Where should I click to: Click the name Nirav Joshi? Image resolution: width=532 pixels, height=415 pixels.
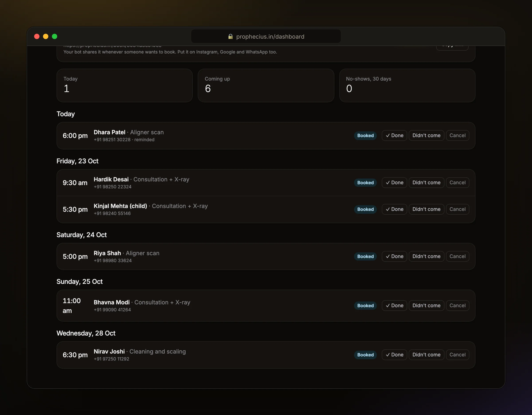[109, 351]
